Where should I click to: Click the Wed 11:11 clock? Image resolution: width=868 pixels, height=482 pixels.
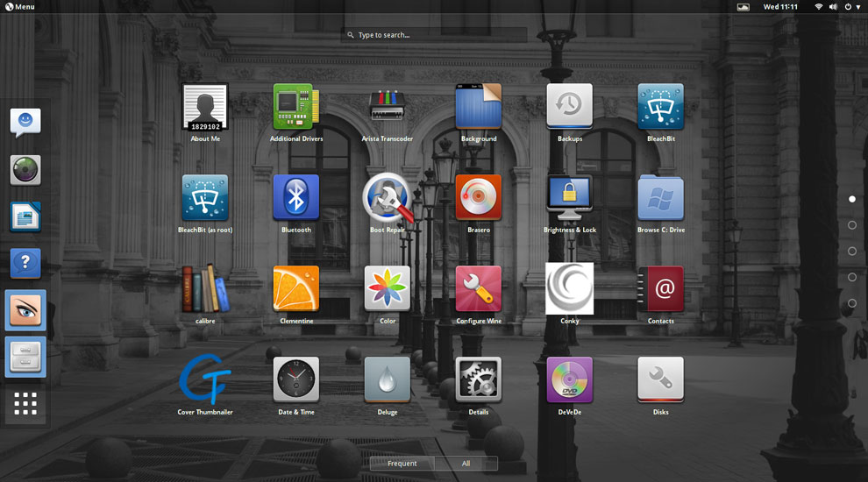(780, 7)
